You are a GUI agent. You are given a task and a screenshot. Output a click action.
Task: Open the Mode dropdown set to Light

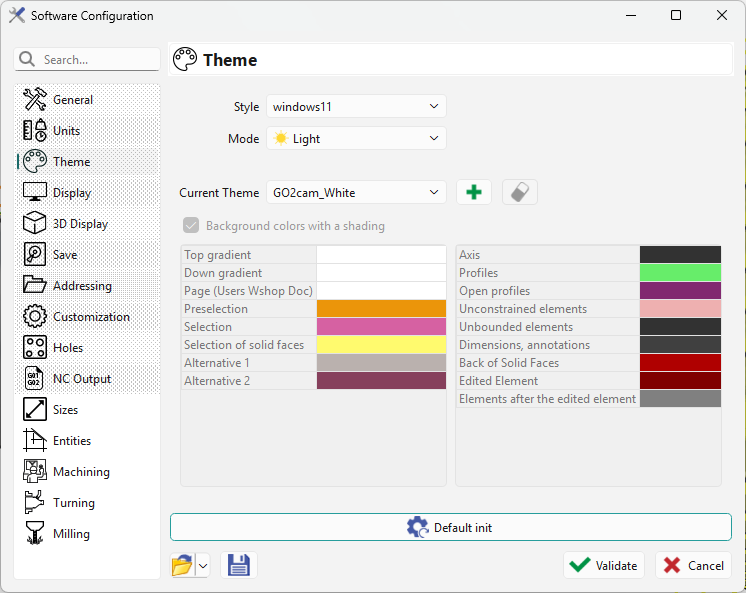coord(355,138)
